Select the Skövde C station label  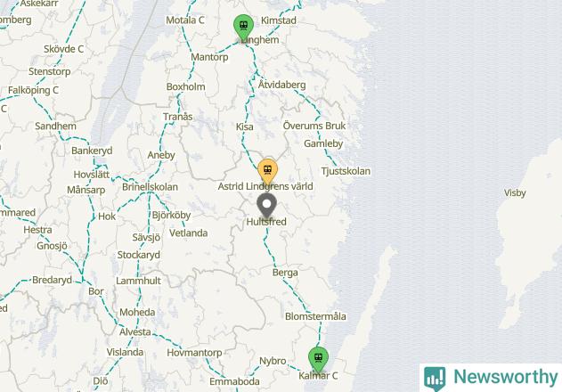[x=64, y=49]
